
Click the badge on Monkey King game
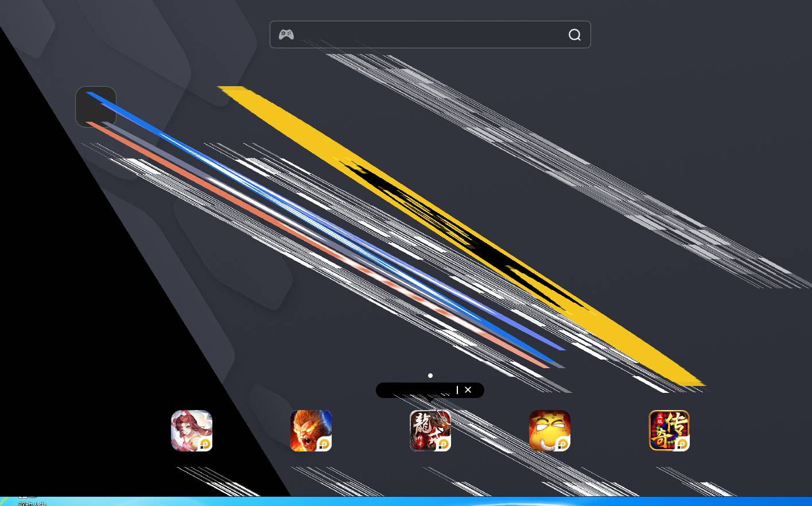pyautogui.click(x=324, y=444)
